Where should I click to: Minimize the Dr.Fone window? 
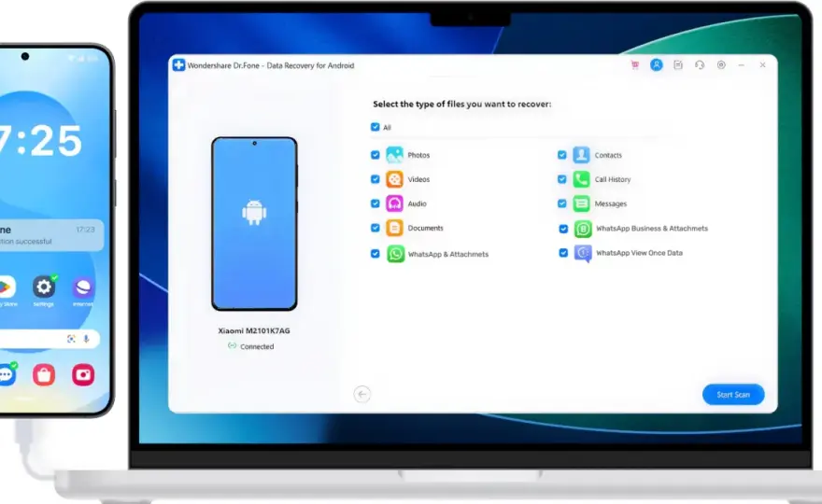pyautogui.click(x=742, y=65)
